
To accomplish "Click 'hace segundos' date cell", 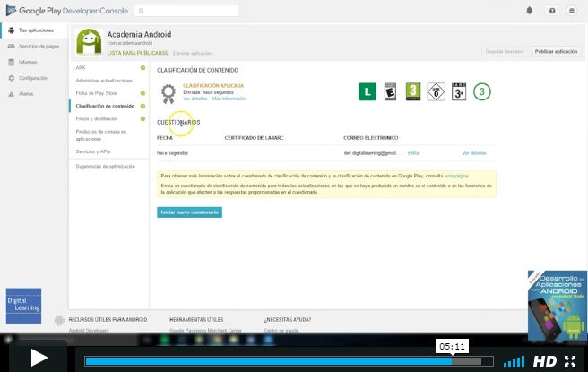I will point(172,153).
